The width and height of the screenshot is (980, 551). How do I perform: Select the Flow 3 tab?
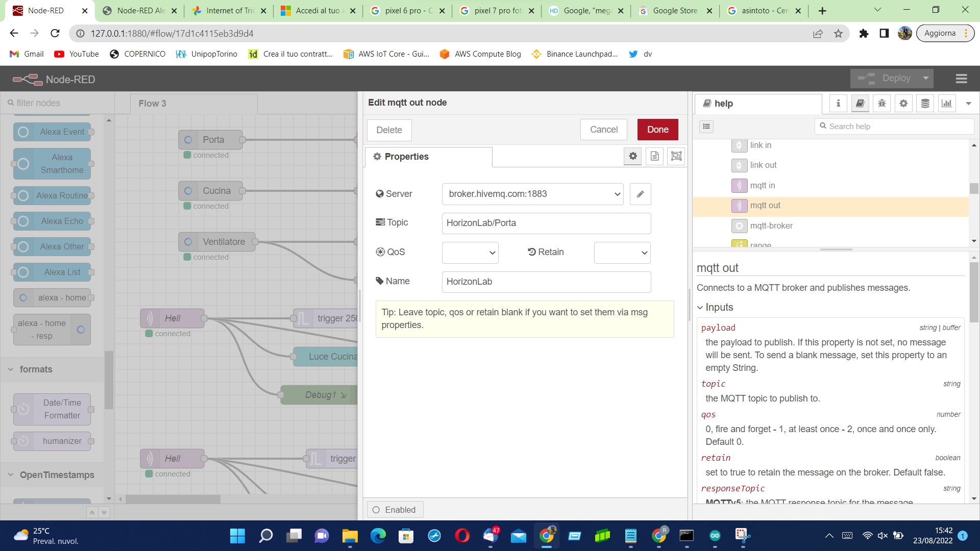tap(153, 104)
